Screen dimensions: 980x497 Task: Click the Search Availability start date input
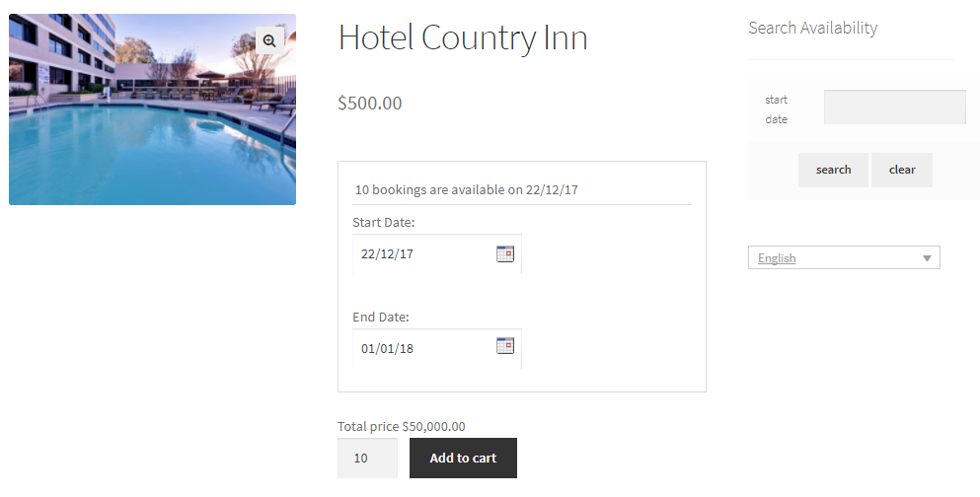[x=894, y=107]
